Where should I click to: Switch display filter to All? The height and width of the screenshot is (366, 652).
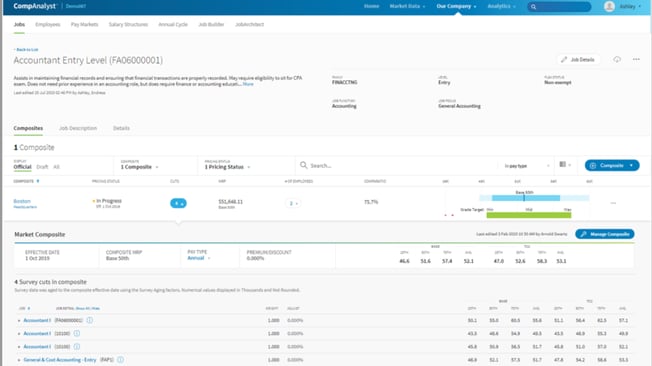click(x=56, y=167)
